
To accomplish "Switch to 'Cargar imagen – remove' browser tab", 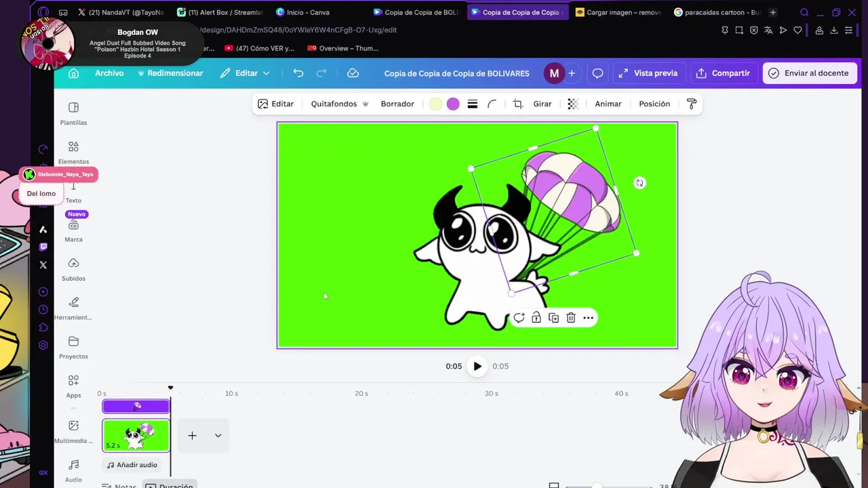I will (x=618, y=12).
